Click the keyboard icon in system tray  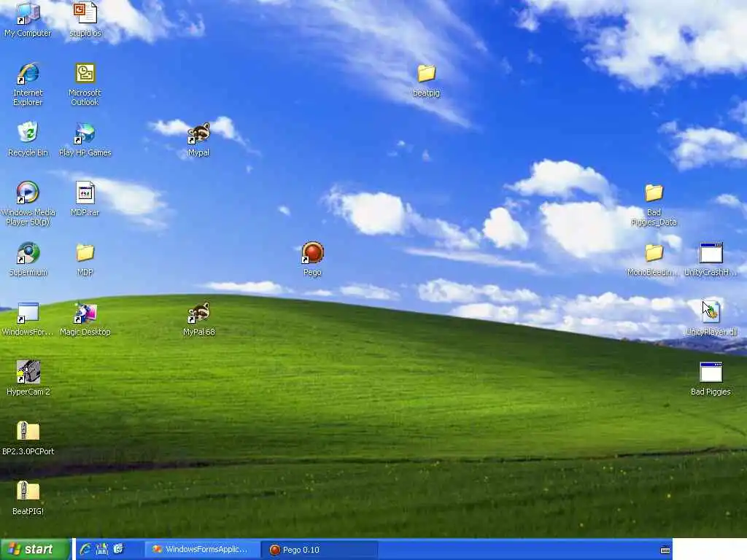(x=665, y=550)
